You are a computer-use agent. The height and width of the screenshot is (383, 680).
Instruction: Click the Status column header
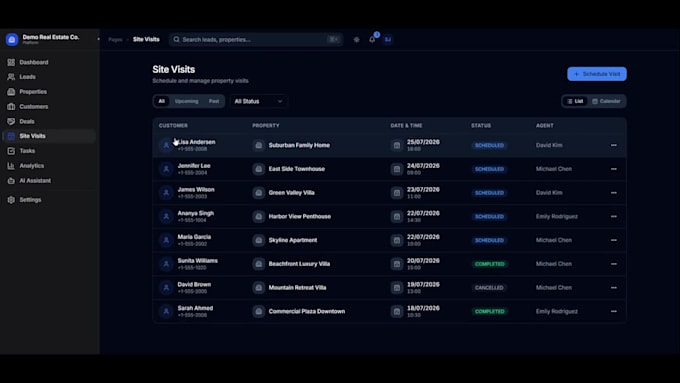[481, 125]
